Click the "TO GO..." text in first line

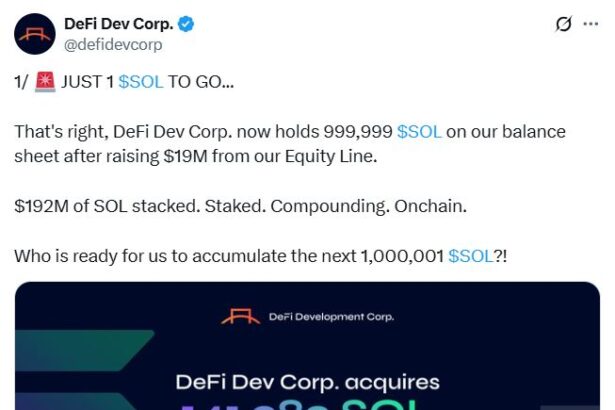click(202, 83)
